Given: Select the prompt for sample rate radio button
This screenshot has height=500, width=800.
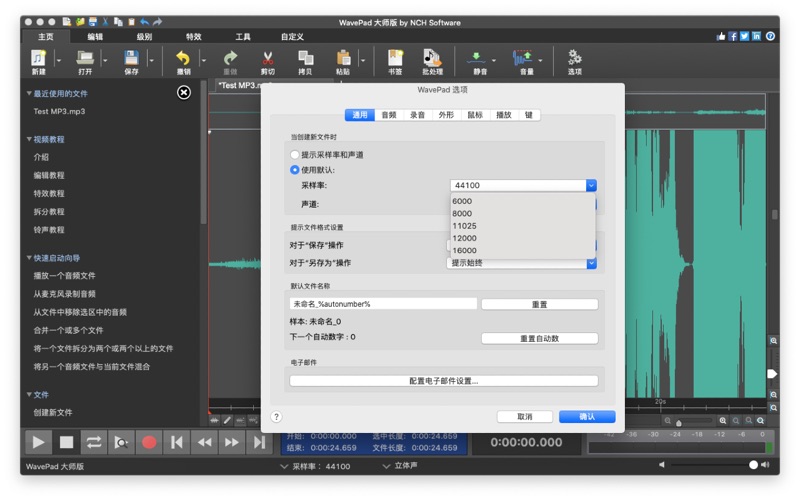Looking at the screenshot, I should [x=295, y=155].
